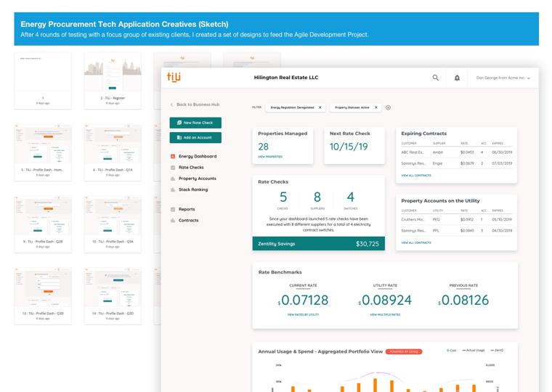
Task: Open the 13 - TiLi - Profile Dash thumbnail
Action: [x=43, y=296]
